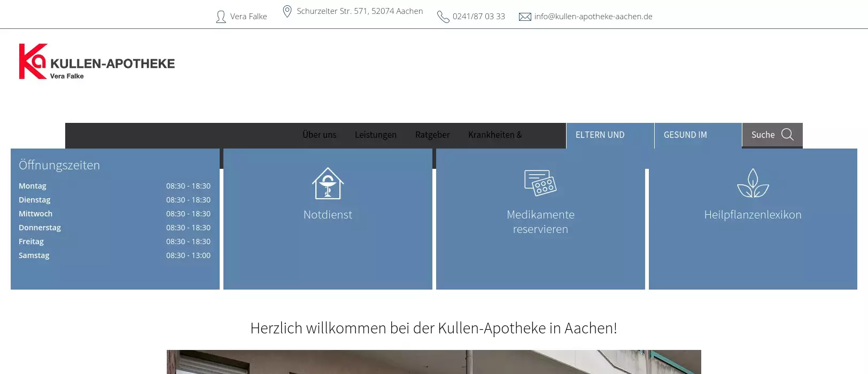Click the envelope email icon

(525, 17)
